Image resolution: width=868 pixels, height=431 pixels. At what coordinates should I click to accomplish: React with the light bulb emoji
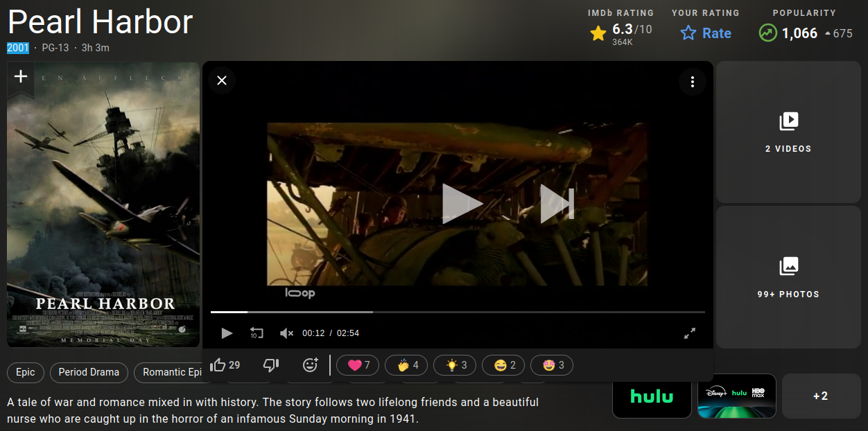455,365
